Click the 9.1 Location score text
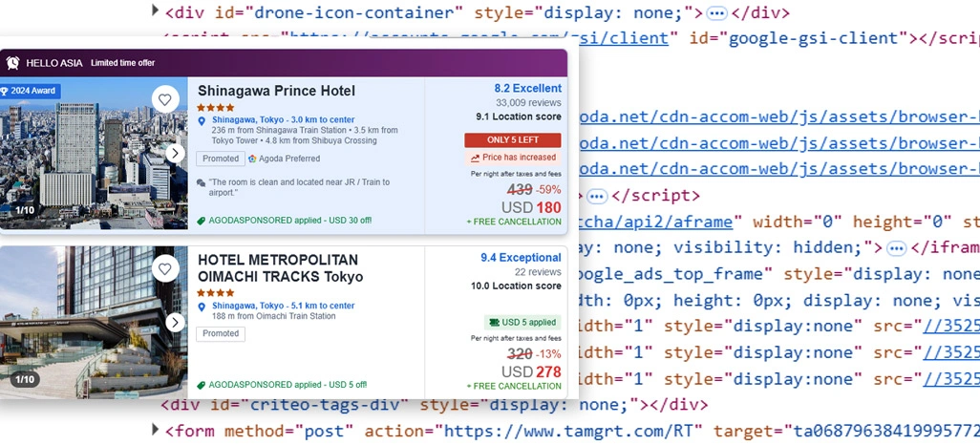Viewport: 980px width, 445px height. (x=519, y=117)
